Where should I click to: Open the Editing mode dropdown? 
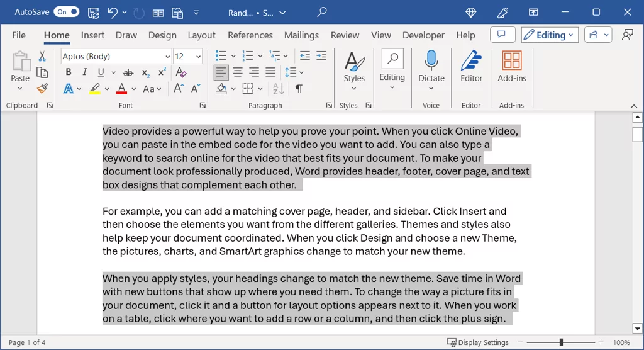coord(550,35)
